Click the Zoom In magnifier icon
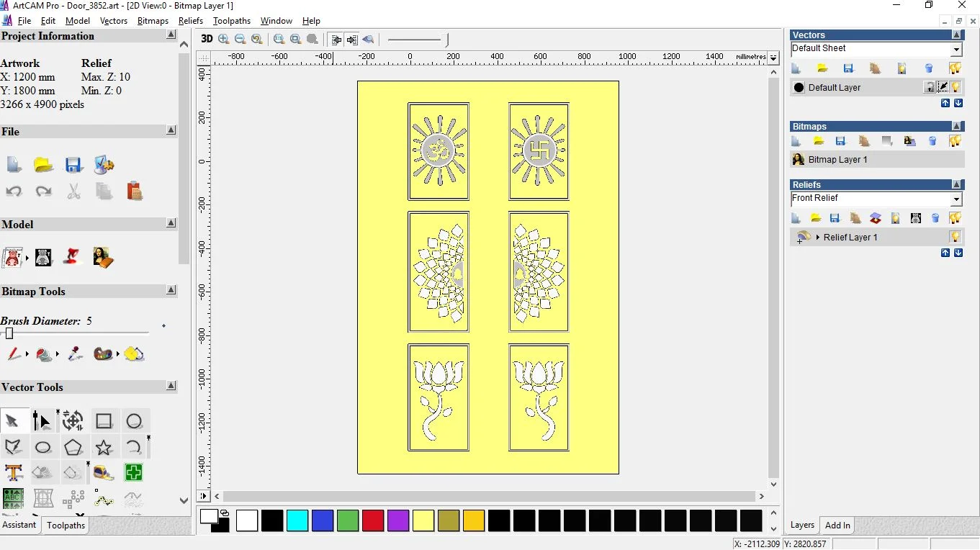 [224, 40]
